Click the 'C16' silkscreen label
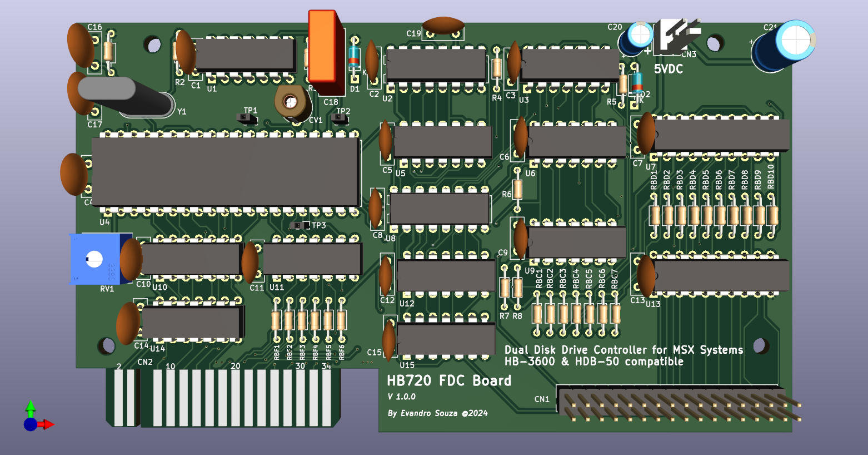This screenshot has width=868, height=455. tap(94, 27)
